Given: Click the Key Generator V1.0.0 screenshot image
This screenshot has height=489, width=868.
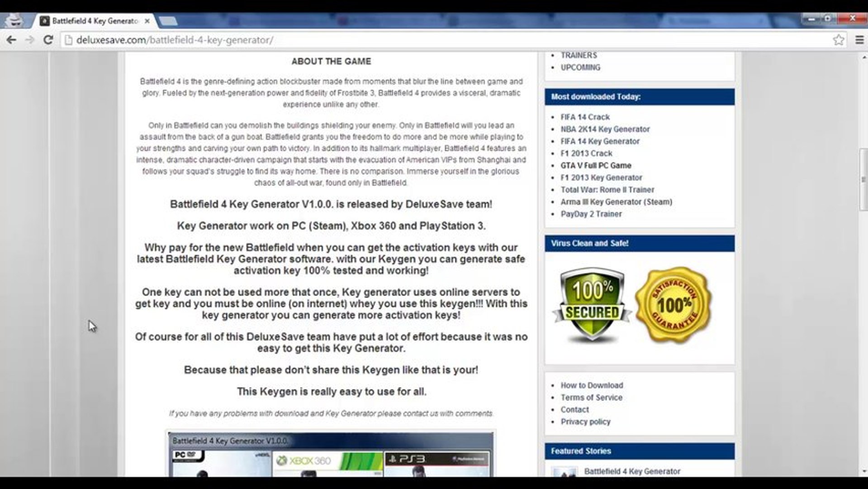Looking at the screenshot, I should 331,454.
